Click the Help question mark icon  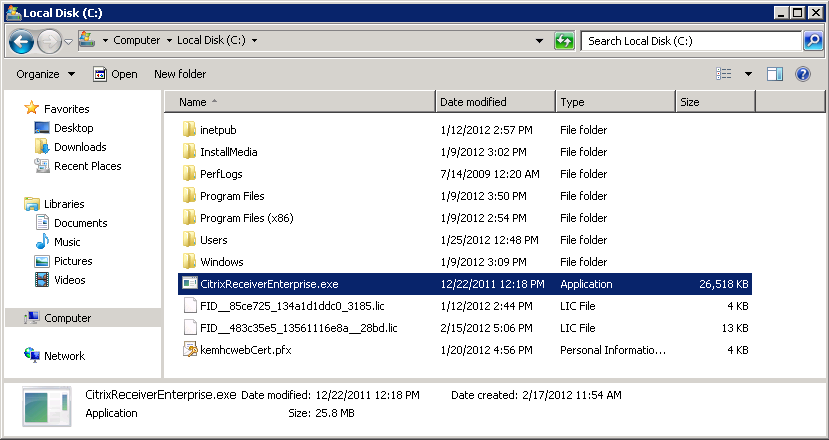(x=802, y=74)
